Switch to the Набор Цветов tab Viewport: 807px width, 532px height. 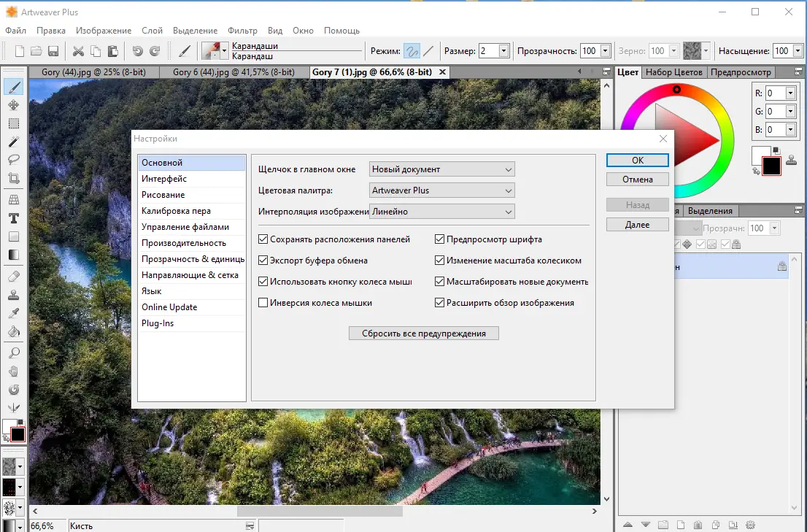[673, 72]
